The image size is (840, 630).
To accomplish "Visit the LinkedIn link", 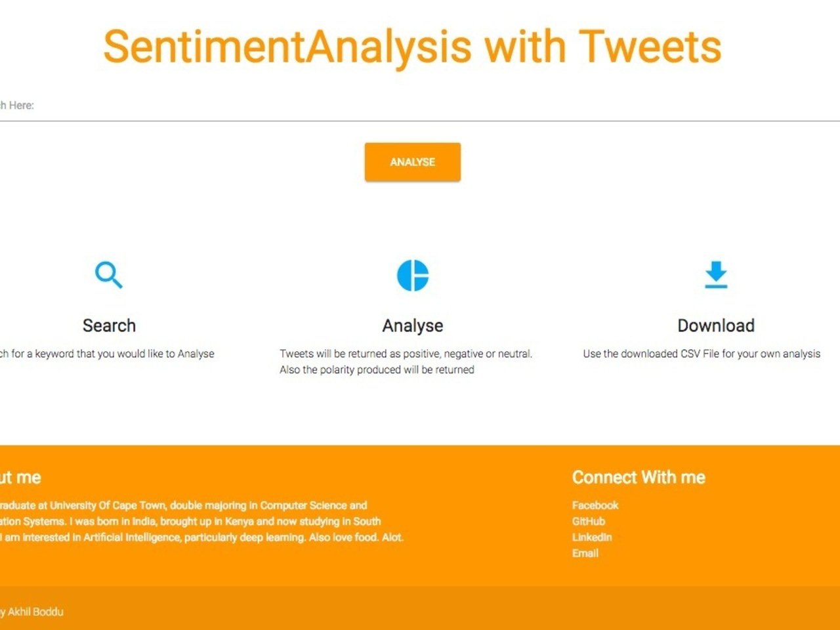I will (592, 537).
